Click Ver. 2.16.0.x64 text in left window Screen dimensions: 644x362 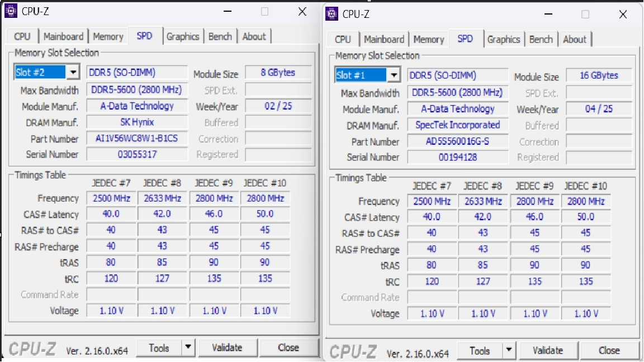[97, 351]
